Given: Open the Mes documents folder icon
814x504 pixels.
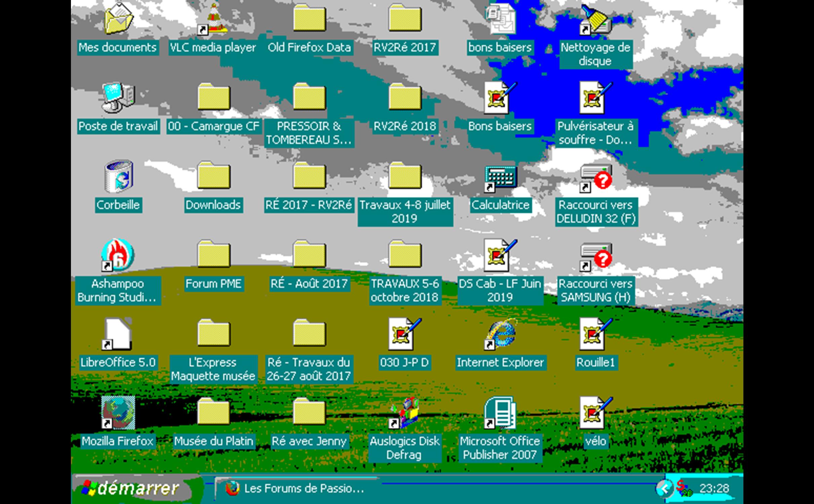Looking at the screenshot, I should click(118, 19).
